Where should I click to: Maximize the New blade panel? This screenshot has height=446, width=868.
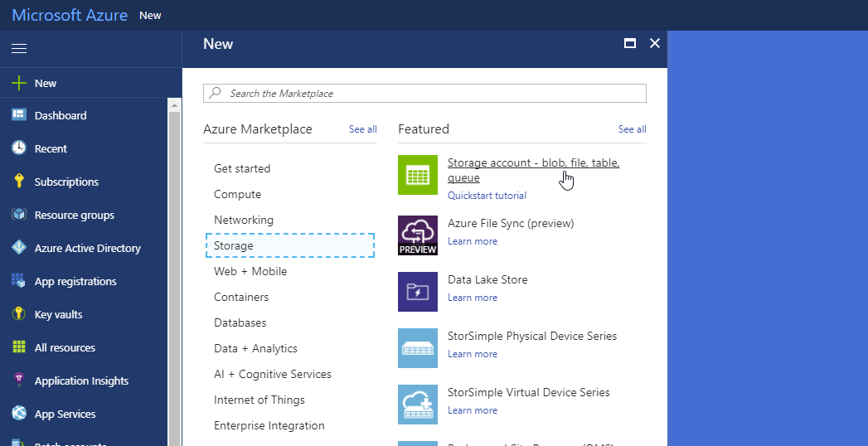630,43
